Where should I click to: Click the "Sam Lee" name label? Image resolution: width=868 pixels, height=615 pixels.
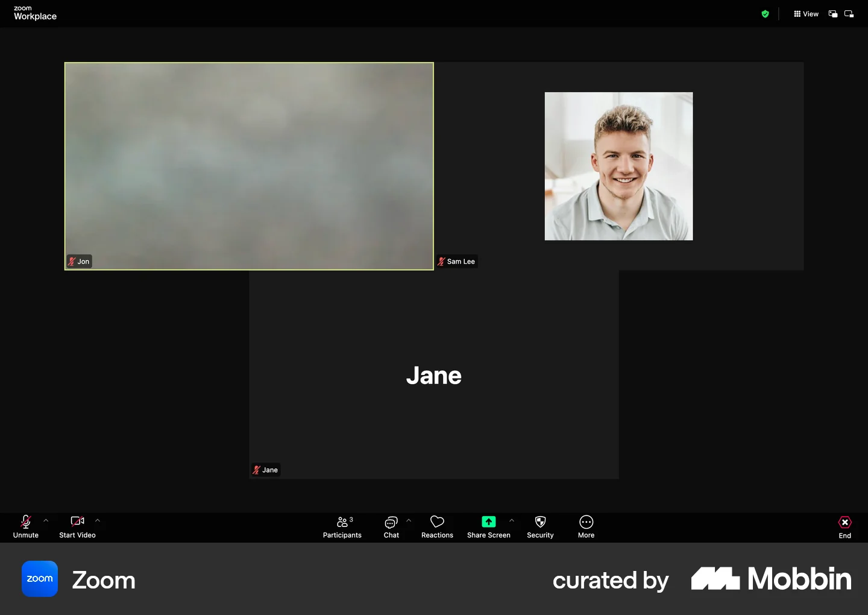461,262
